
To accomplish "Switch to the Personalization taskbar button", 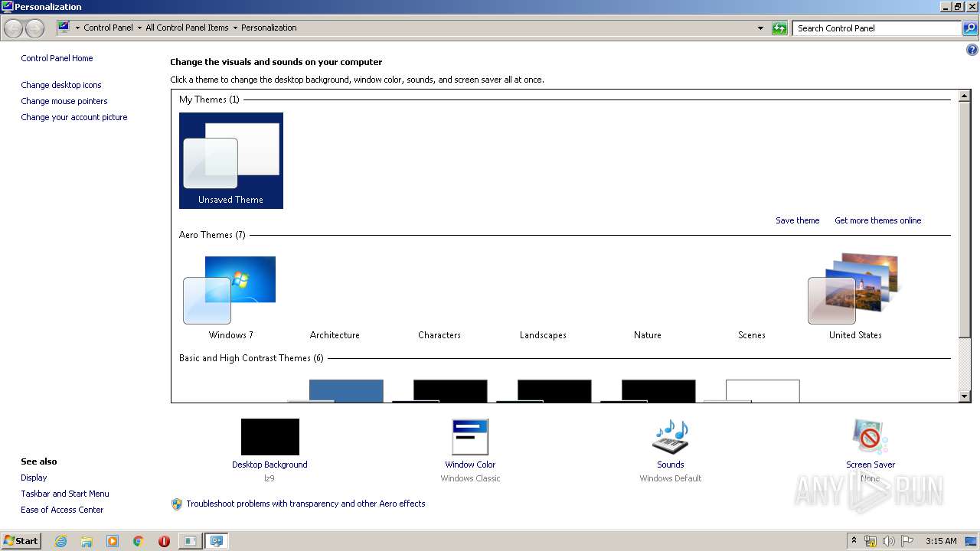I will click(x=217, y=541).
